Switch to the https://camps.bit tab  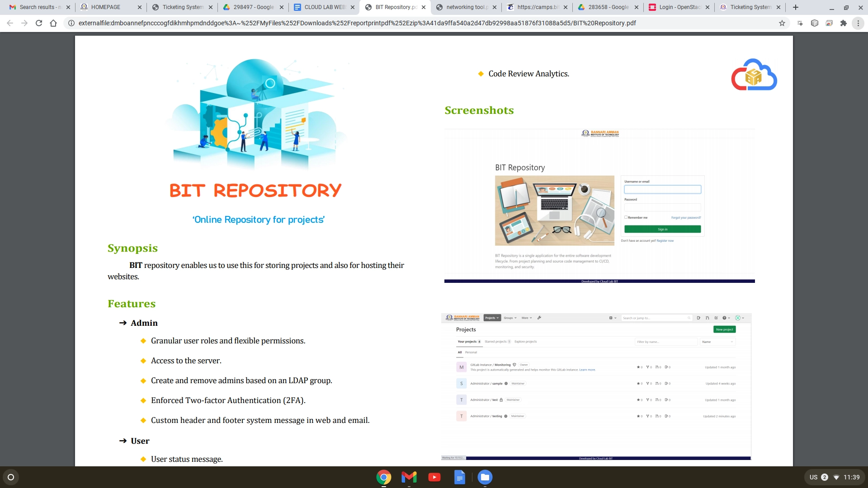tap(537, 7)
